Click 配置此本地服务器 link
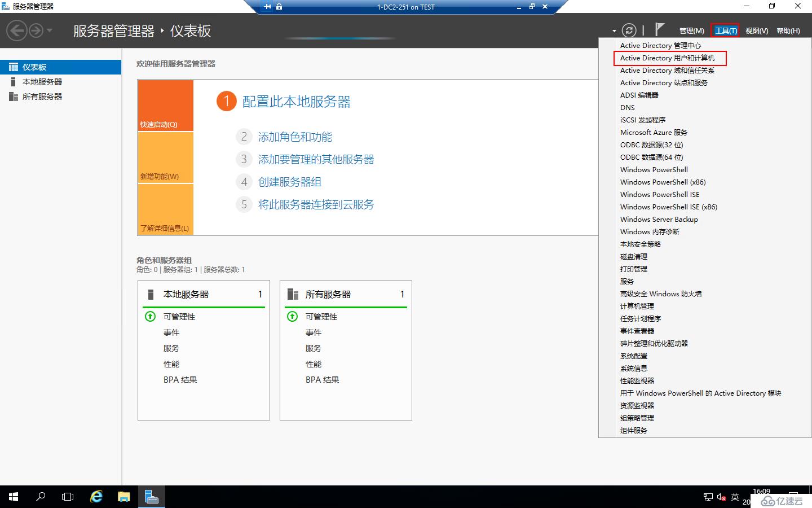Viewport: 812px width, 508px height. 296,102
